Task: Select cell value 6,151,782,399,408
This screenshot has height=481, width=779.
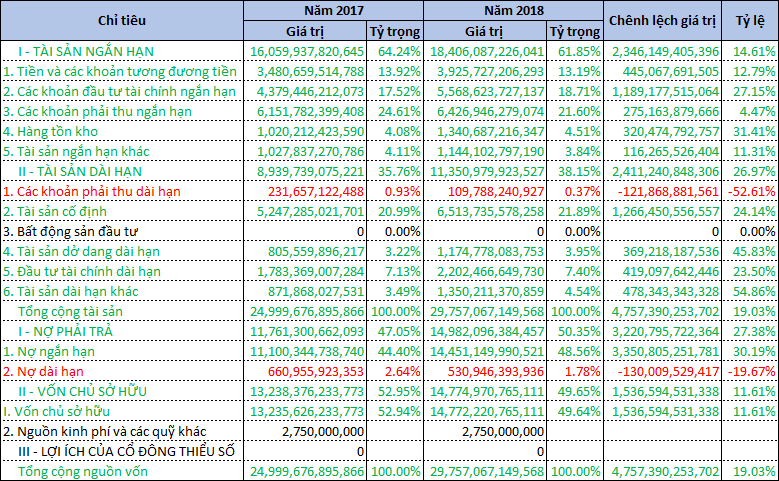Action: tap(311, 111)
